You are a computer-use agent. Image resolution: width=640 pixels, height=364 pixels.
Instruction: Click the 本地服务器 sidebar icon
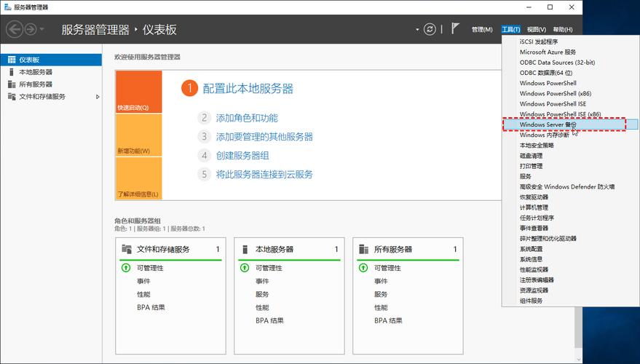point(12,72)
